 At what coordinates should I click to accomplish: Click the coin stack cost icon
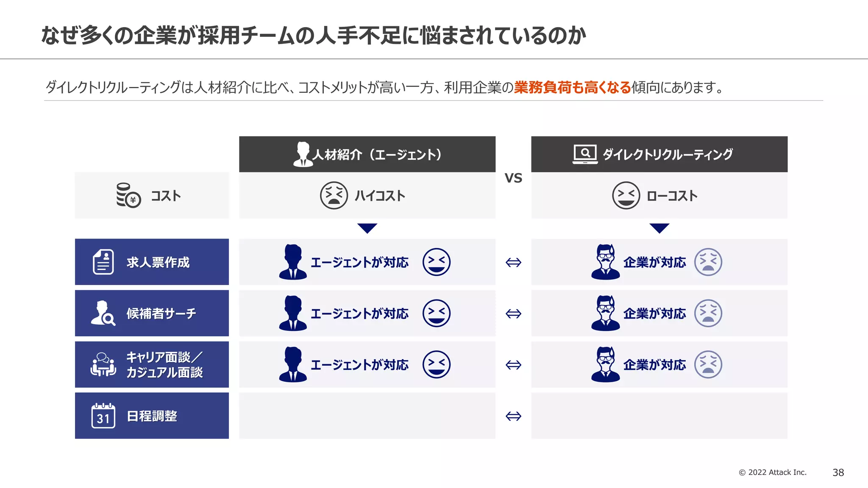click(128, 195)
